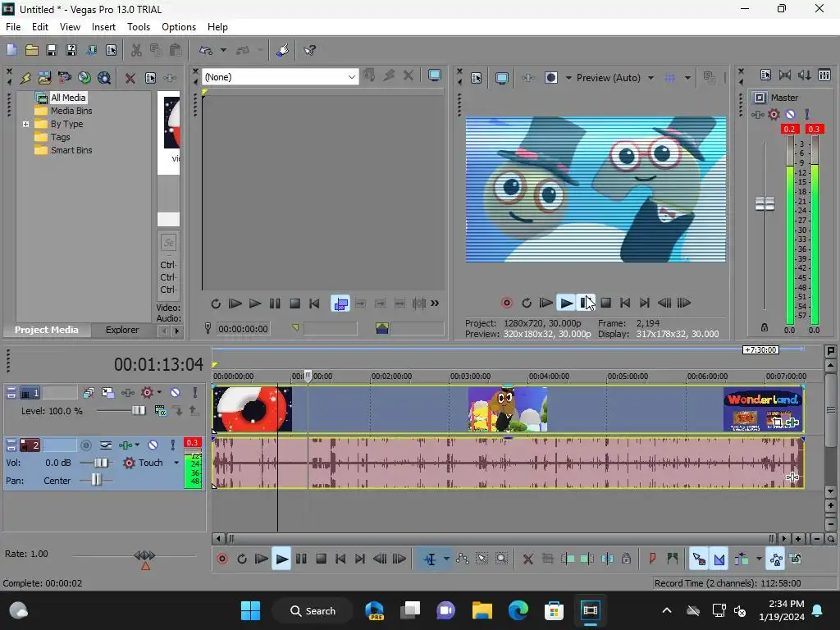
Task: Remove selected media with the red X icon
Action: [x=130, y=78]
